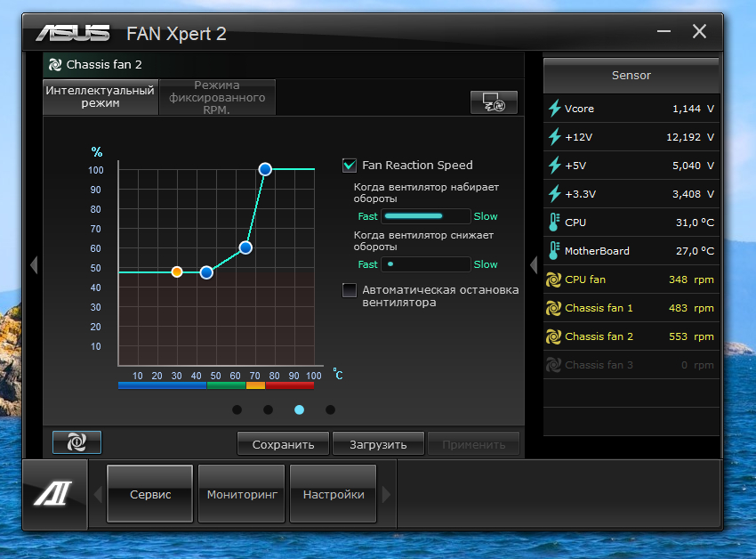756x559 pixels.
Task: Click the Загрузить button
Action: pyautogui.click(x=378, y=444)
